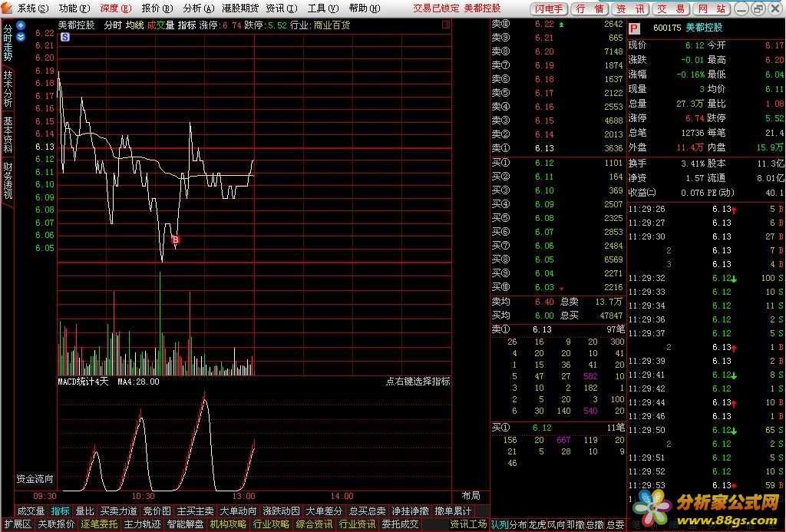The height and width of the screenshot is (532, 786).
Task: Open the 报价(B) menu
Action: pos(157,8)
